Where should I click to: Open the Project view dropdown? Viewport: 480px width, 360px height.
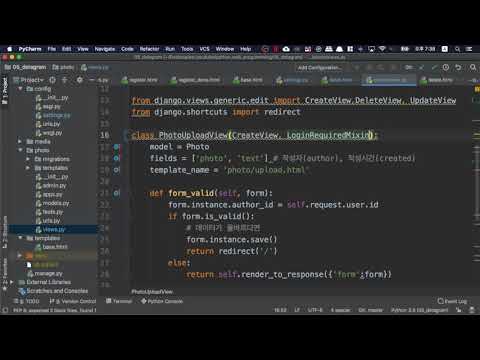click(x=29, y=80)
